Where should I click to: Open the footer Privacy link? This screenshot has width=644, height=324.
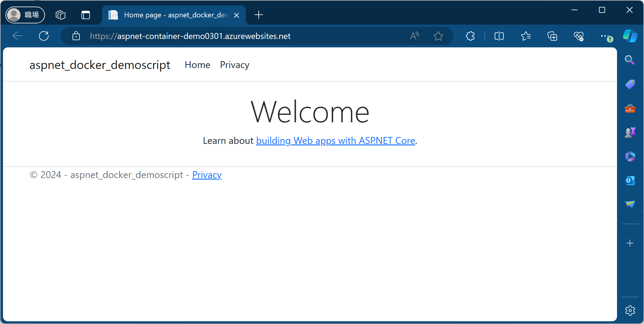click(207, 175)
